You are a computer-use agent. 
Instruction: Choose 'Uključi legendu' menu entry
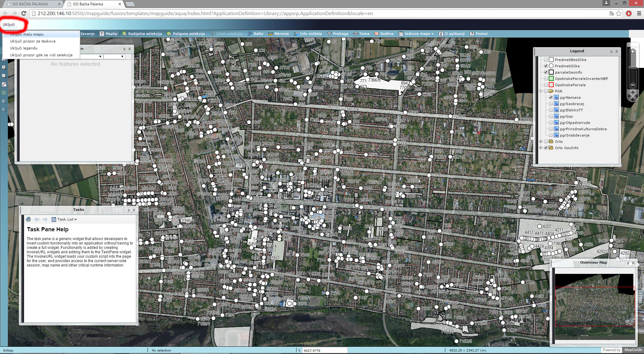pos(24,48)
